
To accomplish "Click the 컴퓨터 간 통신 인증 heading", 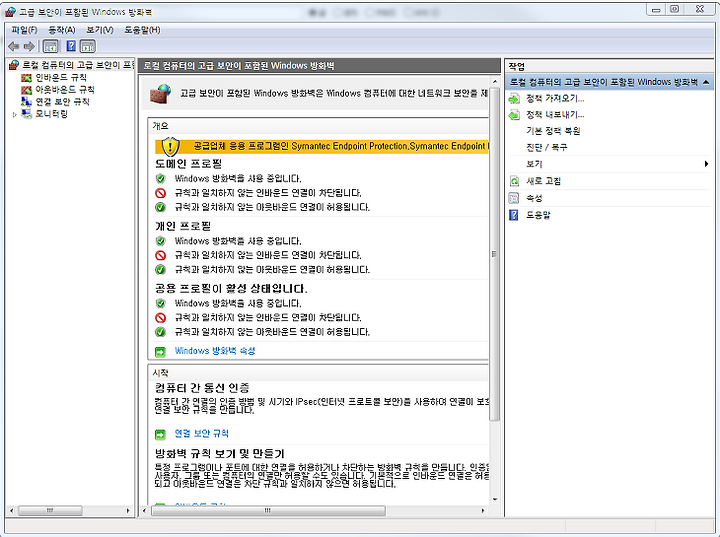I will point(202,388).
